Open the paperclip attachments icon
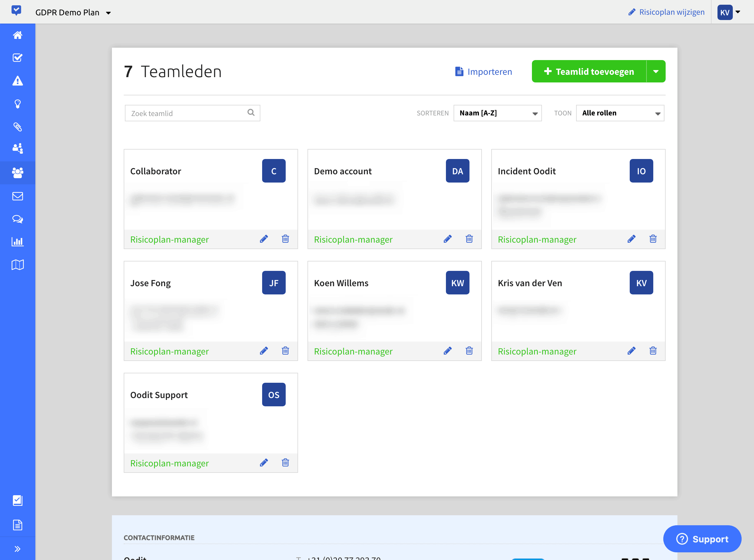754x560 pixels. pos(18,127)
